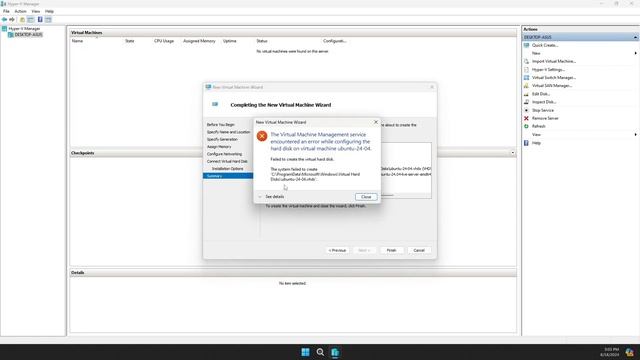640x360 pixels.
Task: Select the Summary wizard step
Action: [228, 176]
